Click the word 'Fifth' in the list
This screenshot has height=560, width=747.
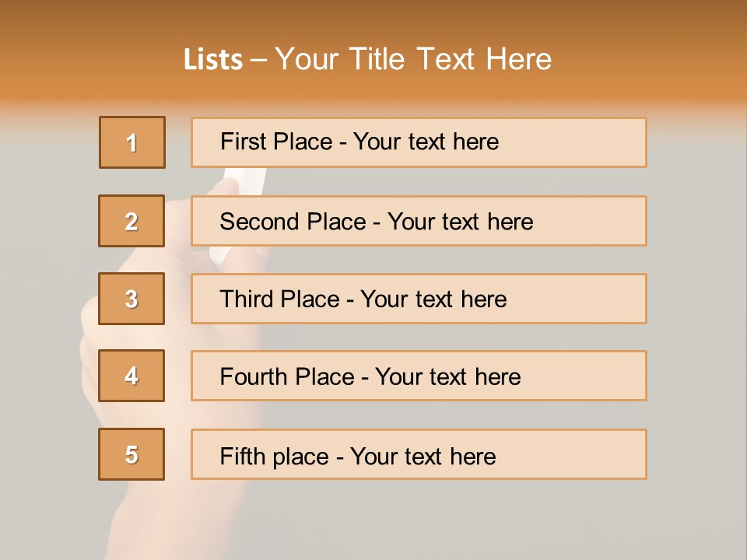(x=243, y=456)
